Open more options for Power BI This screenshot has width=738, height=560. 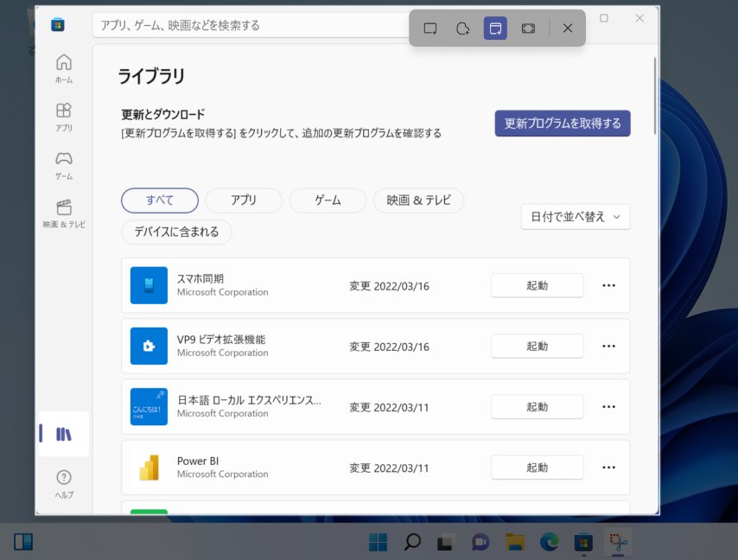point(608,468)
